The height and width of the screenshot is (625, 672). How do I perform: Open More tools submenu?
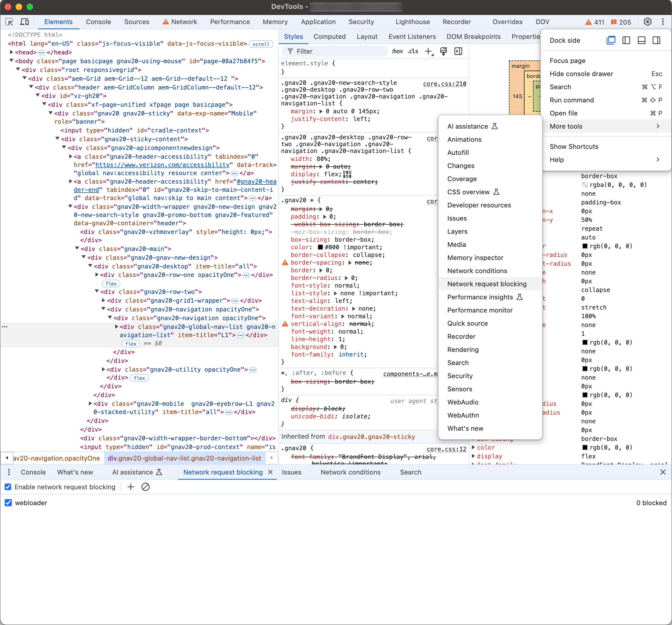click(x=606, y=126)
